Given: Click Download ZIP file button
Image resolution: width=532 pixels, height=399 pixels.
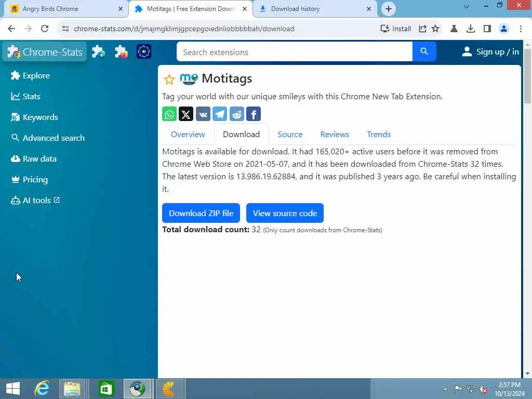Looking at the screenshot, I should [x=201, y=213].
